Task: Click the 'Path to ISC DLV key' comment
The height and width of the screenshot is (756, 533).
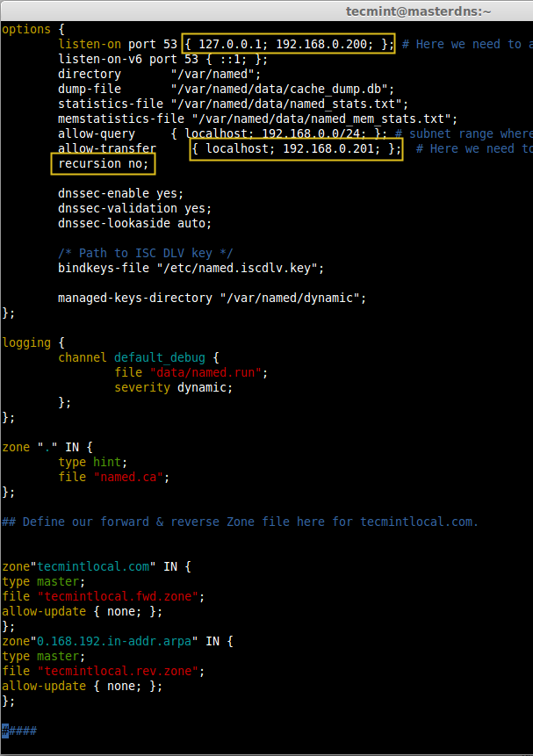Action: [x=145, y=254]
